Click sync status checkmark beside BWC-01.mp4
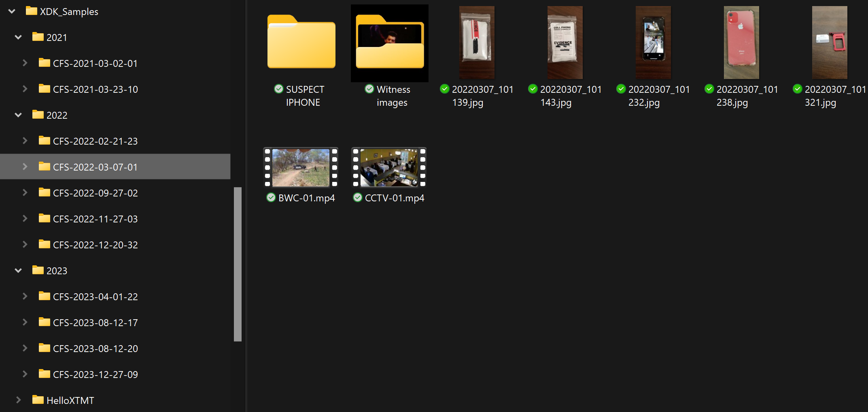868x412 pixels. 271,198
